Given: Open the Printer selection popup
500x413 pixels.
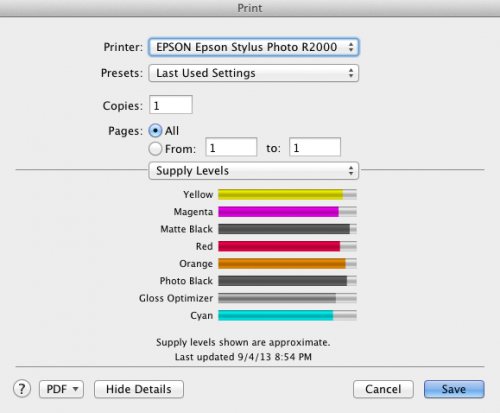Looking at the screenshot, I should point(253,47).
